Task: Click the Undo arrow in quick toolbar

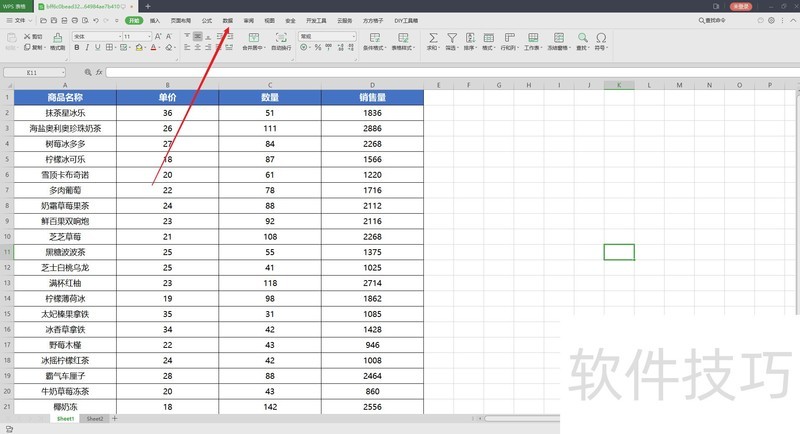Action: [x=95, y=20]
